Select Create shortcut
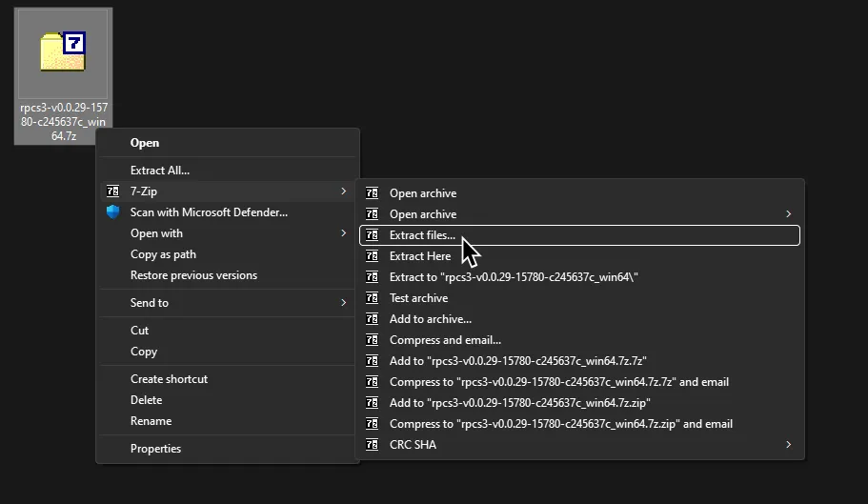The height and width of the screenshot is (504, 868). [x=227, y=379]
